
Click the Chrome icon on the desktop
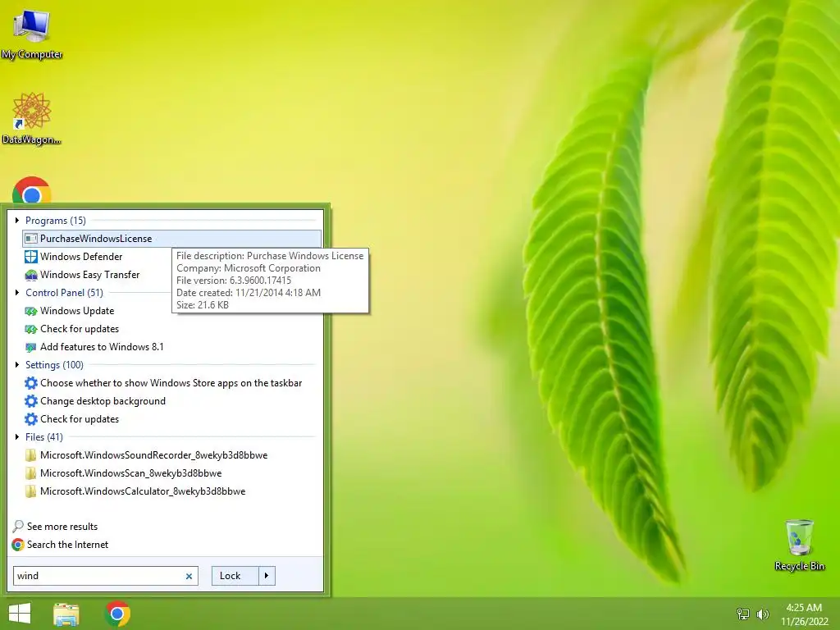click(x=32, y=190)
